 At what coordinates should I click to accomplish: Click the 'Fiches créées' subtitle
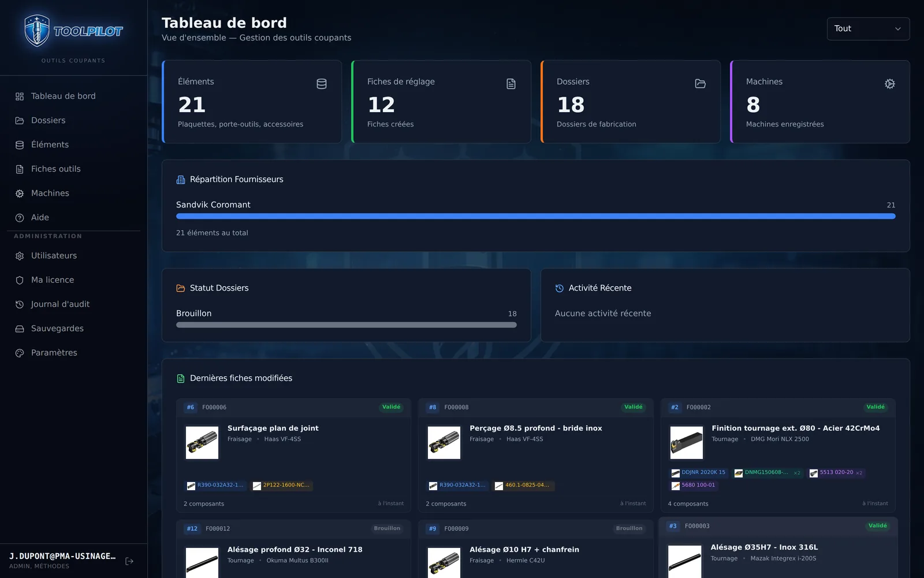(390, 124)
